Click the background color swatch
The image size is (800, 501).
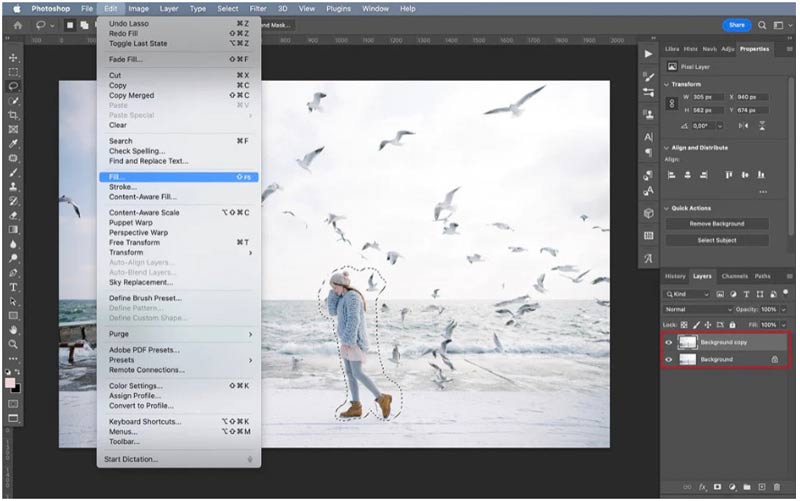(x=17, y=389)
